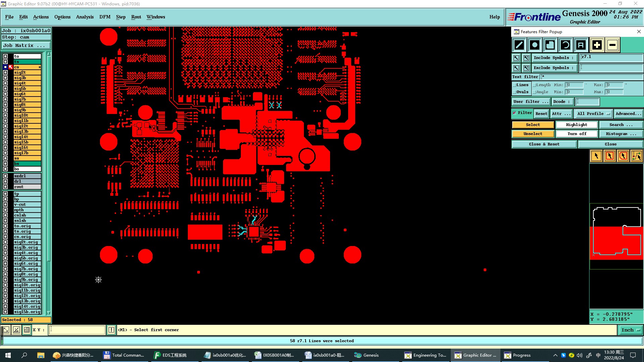Click the Close & Reset button
This screenshot has height=362, width=644.
544,144
